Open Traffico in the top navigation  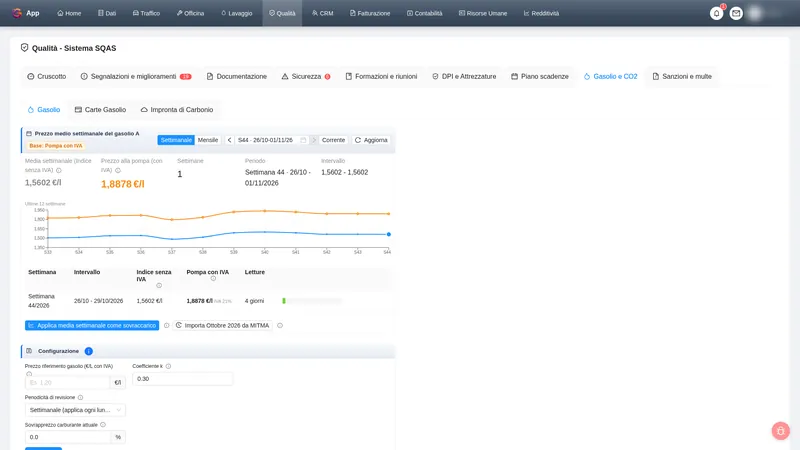point(146,13)
